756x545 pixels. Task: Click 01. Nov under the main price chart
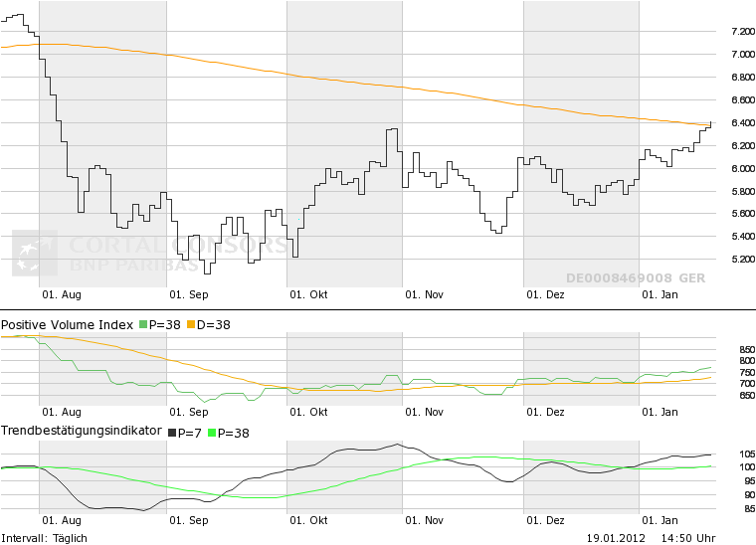[x=425, y=295]
